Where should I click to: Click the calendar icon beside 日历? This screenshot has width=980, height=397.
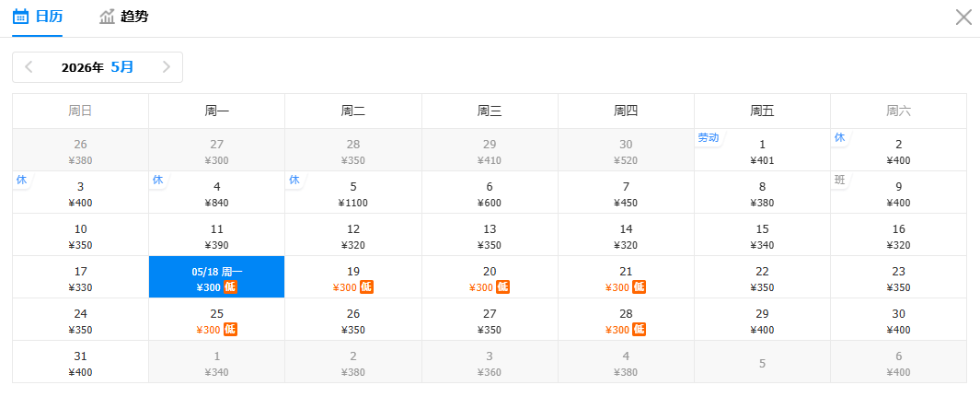click(x=20, y=17)
